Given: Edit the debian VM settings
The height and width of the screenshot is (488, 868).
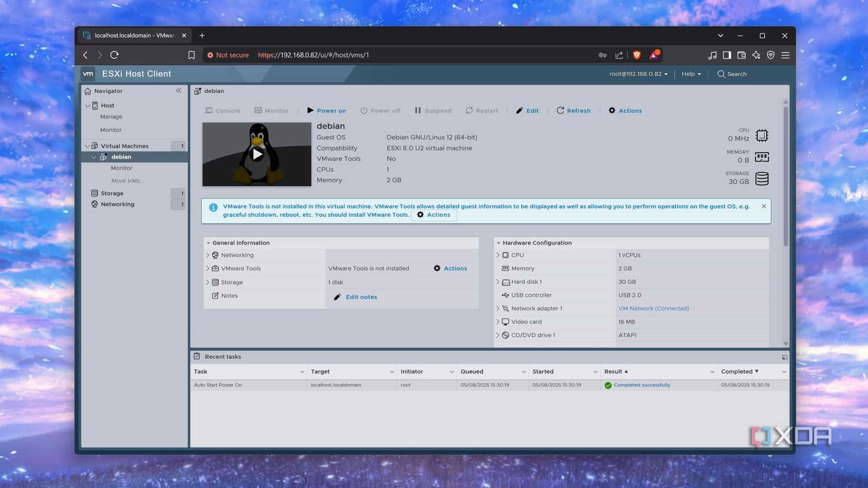Looking at the screenshot, I should coord(527,110).
